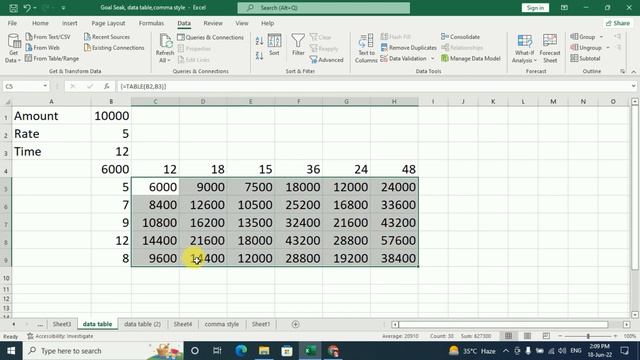Show more sheet tabs ellipsis
The height and width of the screenshot is (360, 640).
click(40, 324)
